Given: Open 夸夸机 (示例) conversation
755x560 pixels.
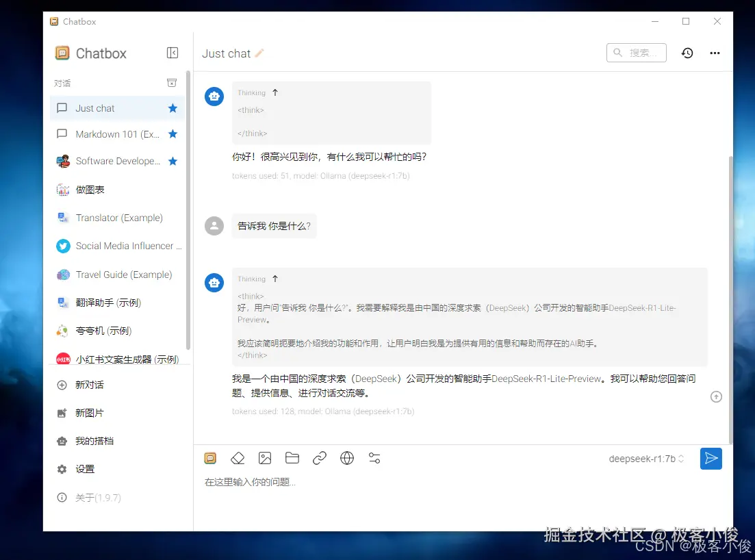Looking at the screenshot, I should [x=117, y=331].
